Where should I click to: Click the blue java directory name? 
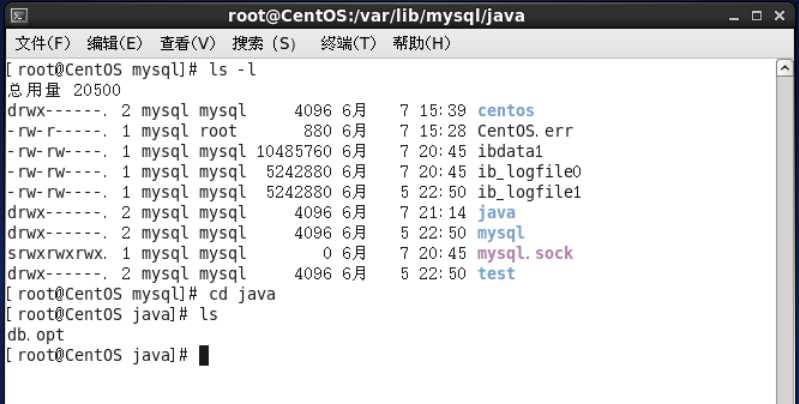pyautogui.click(x=496, y=212)
